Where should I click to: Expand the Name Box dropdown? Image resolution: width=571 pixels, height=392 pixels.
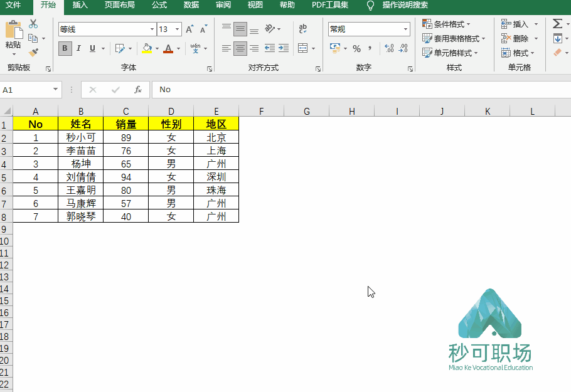55,90
